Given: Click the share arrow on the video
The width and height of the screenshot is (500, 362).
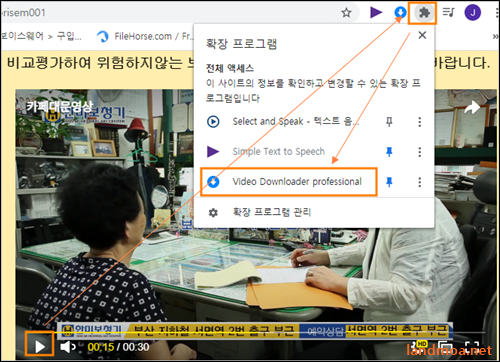Looking at the screenshot, I should click(472, 107).
